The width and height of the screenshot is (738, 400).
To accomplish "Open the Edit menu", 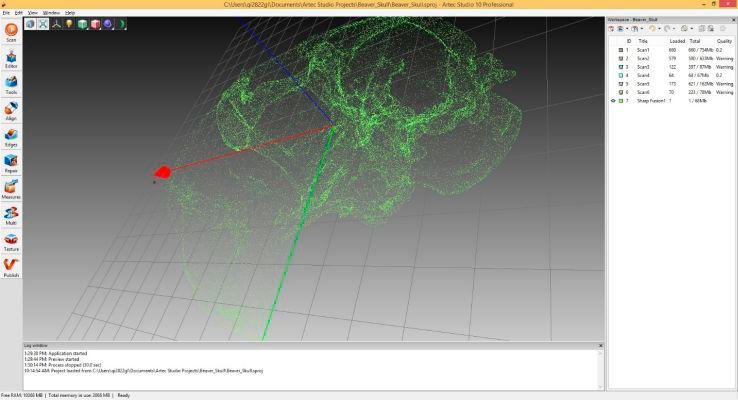I will click(x=19, y=13).
